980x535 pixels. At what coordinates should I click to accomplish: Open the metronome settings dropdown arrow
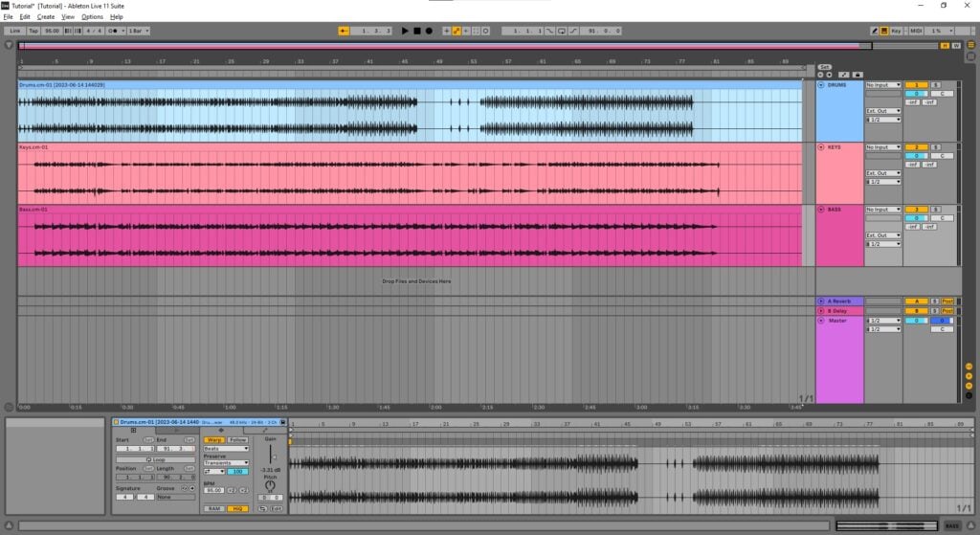coord(123,31)
